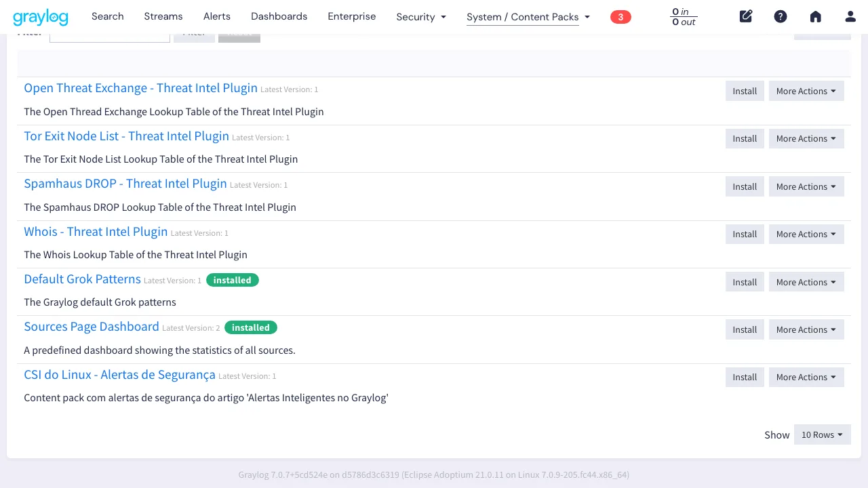Viewport: 868px width, 488px height.
Task: Select the Enterprise menu item
Action: [x=351, y=16]
